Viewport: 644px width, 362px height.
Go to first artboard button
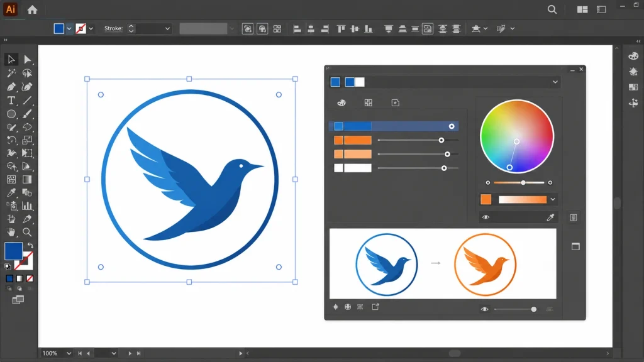click(x=80, y=353)
